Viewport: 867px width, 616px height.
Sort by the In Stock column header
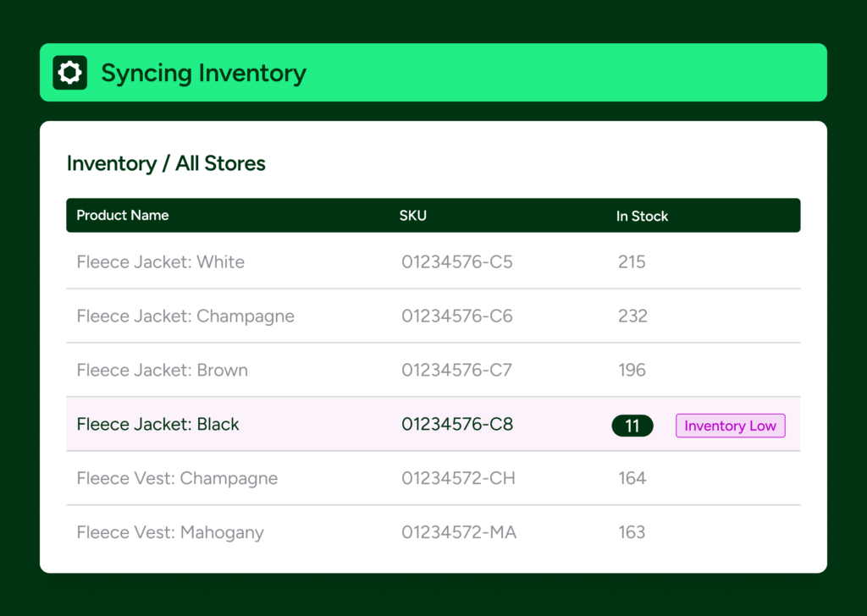[642, 217]
